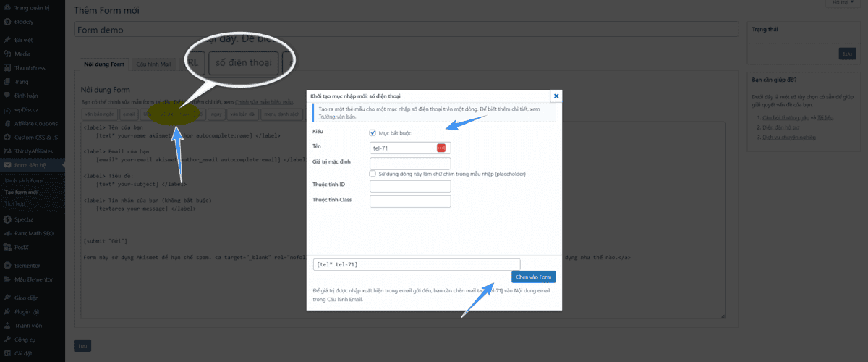Click the Tên input field

(x=410, y=148)
